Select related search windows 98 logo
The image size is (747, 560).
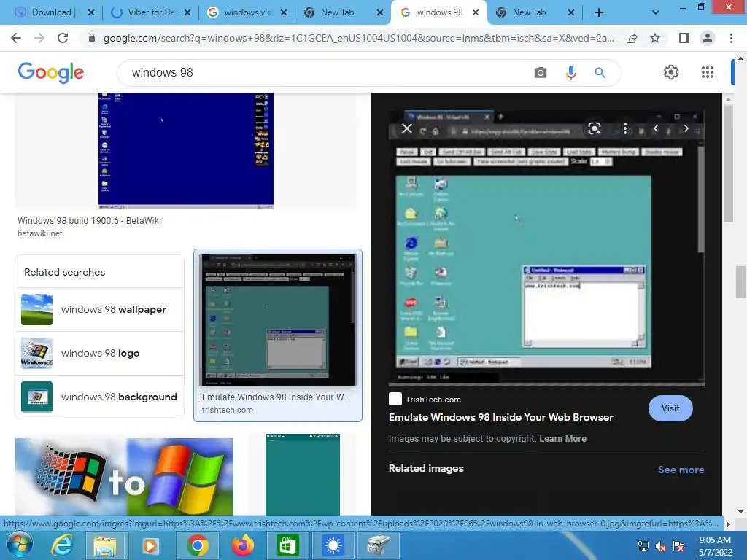click(99, 354)
